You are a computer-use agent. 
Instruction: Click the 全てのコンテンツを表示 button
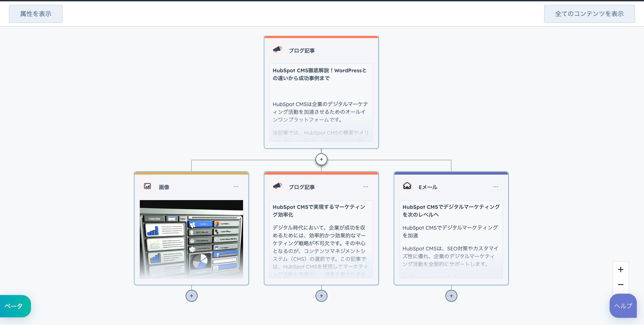click(x=589, y=14)
